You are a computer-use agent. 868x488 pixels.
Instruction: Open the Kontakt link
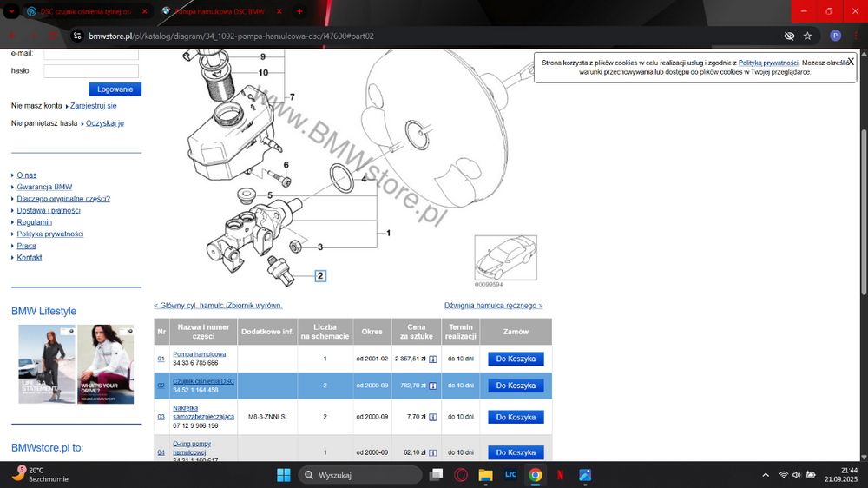29,258
